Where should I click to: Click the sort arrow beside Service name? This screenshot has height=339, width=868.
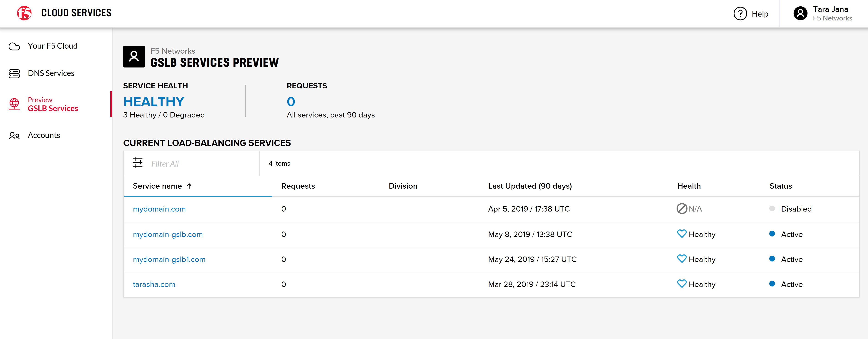coord(189,186)
